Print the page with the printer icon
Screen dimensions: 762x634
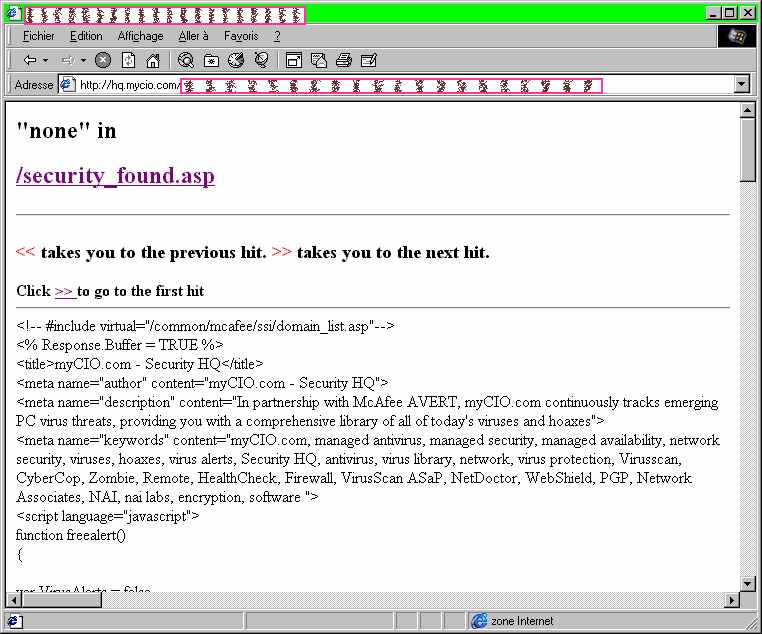point(344,60)
